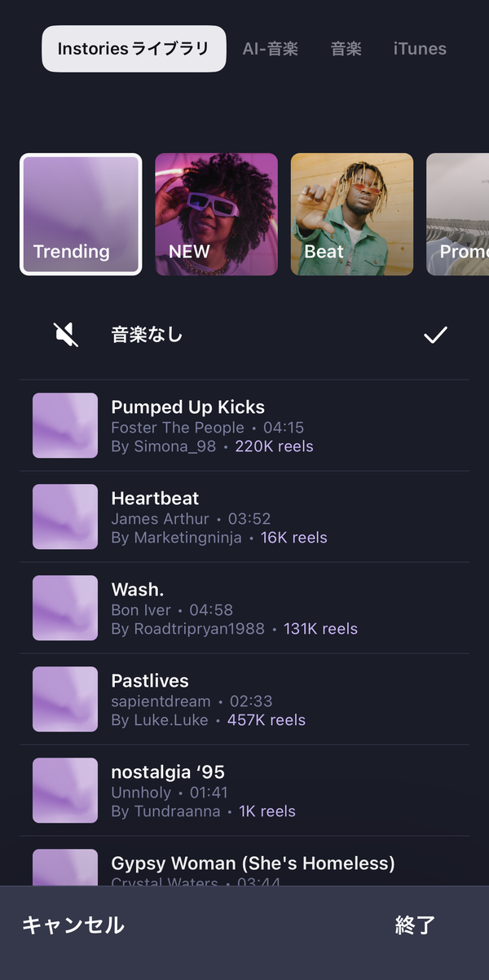This screenshot has width=489, height=980.
Task: Tap the Heartbeat track cover art
Action: (x=65, y=516)
